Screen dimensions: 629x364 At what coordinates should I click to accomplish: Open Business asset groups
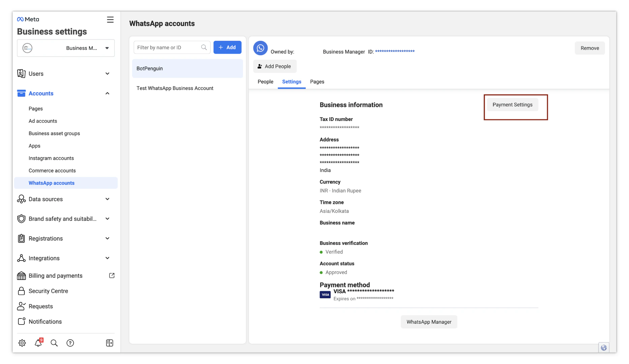click(54, 133)
